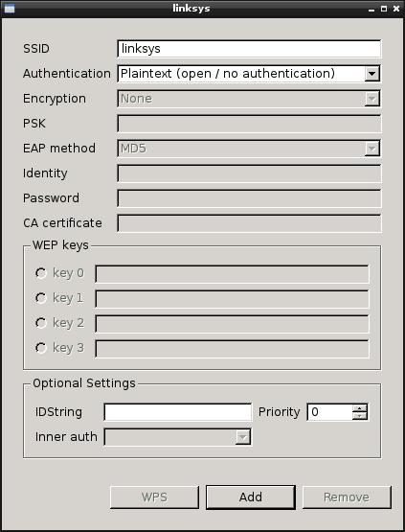Choose the key 2 radio button

click(x=41, y=323)
